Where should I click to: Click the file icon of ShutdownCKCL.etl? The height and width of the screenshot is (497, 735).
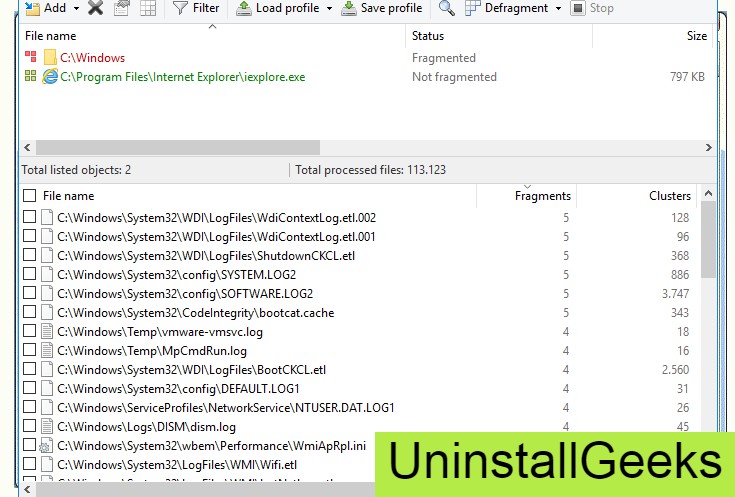(46, 255)
